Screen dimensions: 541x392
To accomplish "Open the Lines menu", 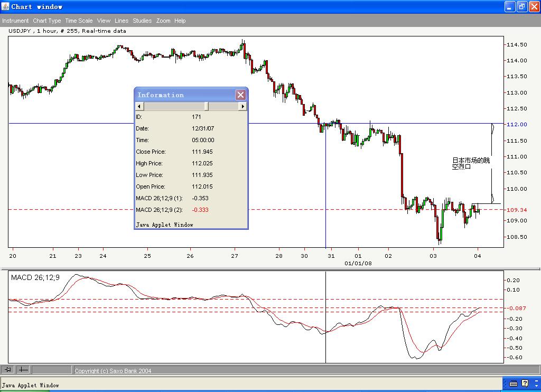I will pyautogui.click(x=122, y=21).
